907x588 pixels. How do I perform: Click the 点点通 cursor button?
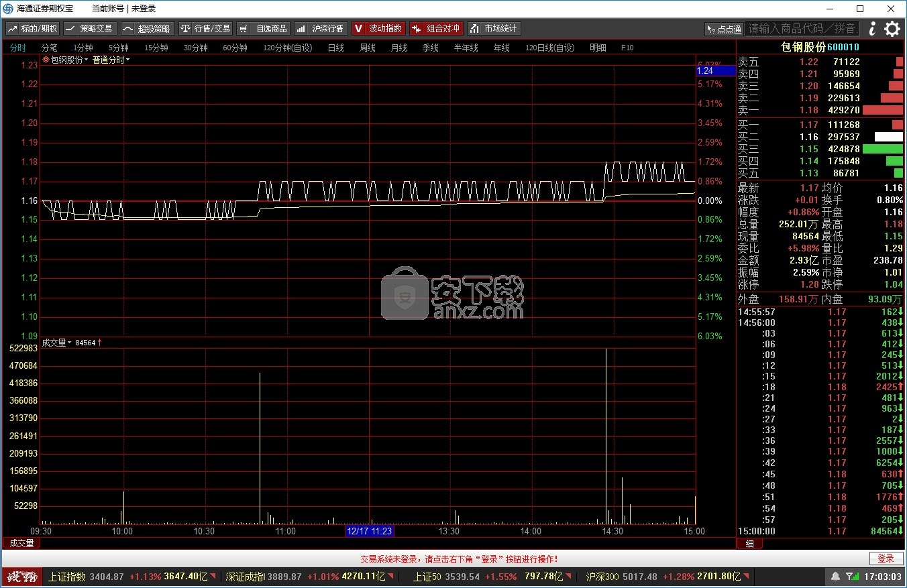click(x=724, y=29)
